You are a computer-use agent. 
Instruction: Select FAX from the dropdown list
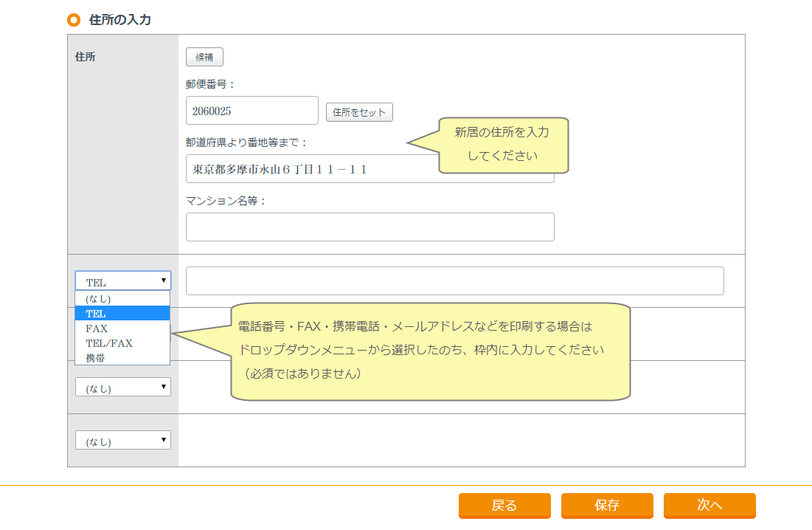click(x=122, y=328)
